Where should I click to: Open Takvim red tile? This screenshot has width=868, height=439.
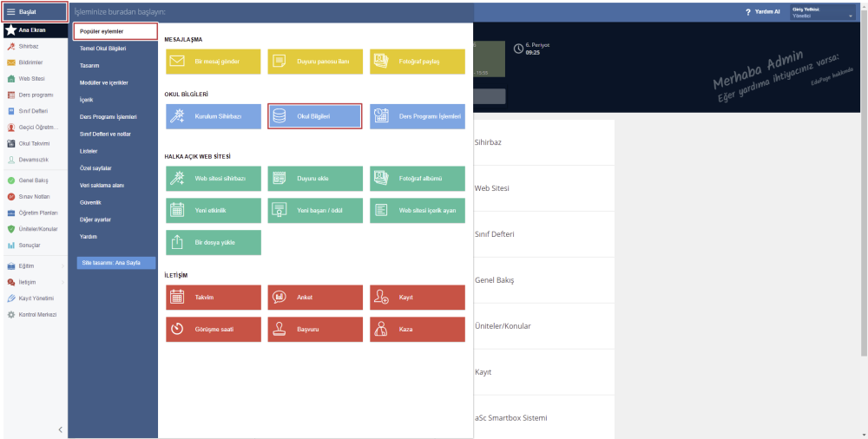point(214,298)
